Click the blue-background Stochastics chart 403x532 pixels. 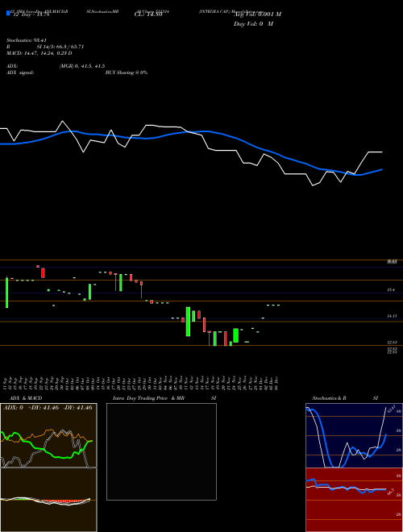tap(354, 435)
